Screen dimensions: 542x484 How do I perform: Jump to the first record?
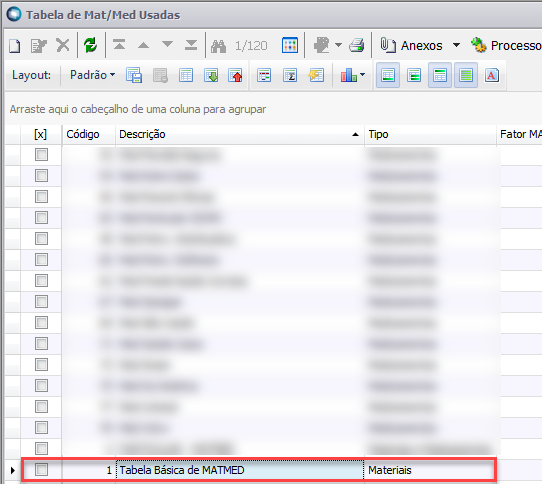tap(119, 45)
